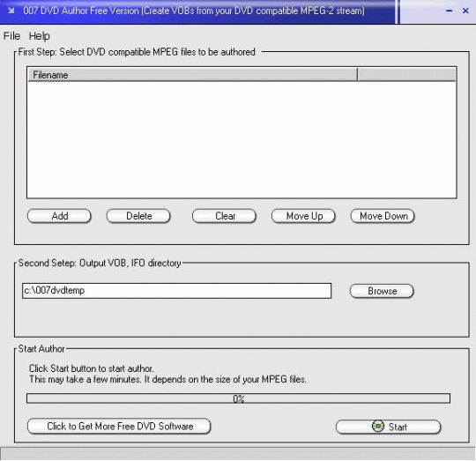The image size is (476, 461).
Task: Click the disc icon on Start button
Action: [378, 427]
